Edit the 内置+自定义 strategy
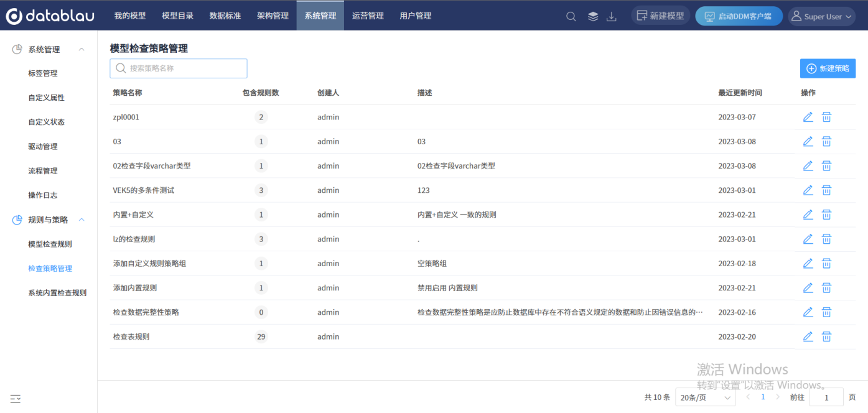 [x=808, y=215]
